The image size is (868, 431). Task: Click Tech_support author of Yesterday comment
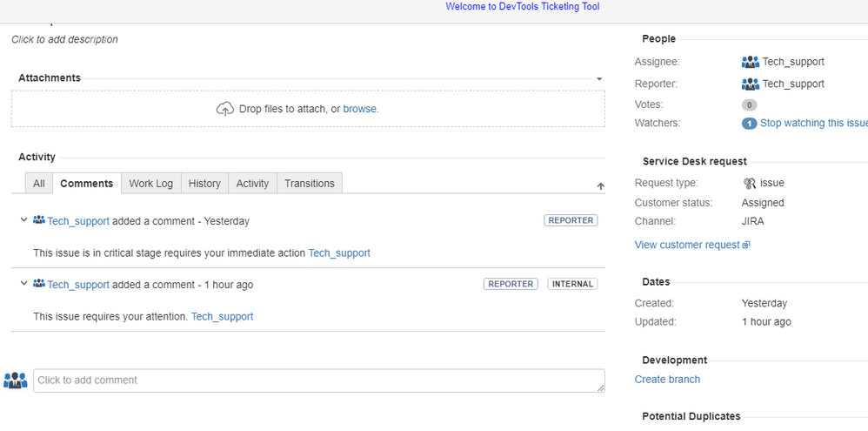pos(78,221)
